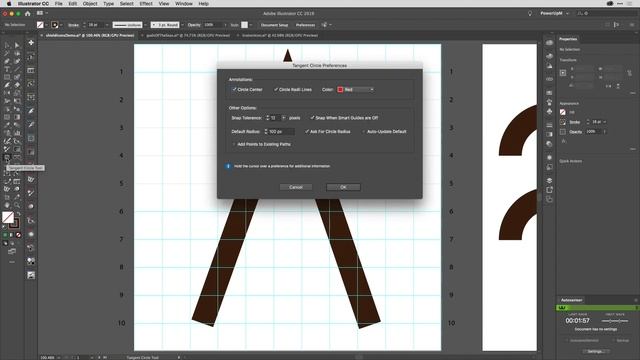Swap fill and stroke arrows in toolbar
The width and height of the screenshot is (640, 360).
18,213
